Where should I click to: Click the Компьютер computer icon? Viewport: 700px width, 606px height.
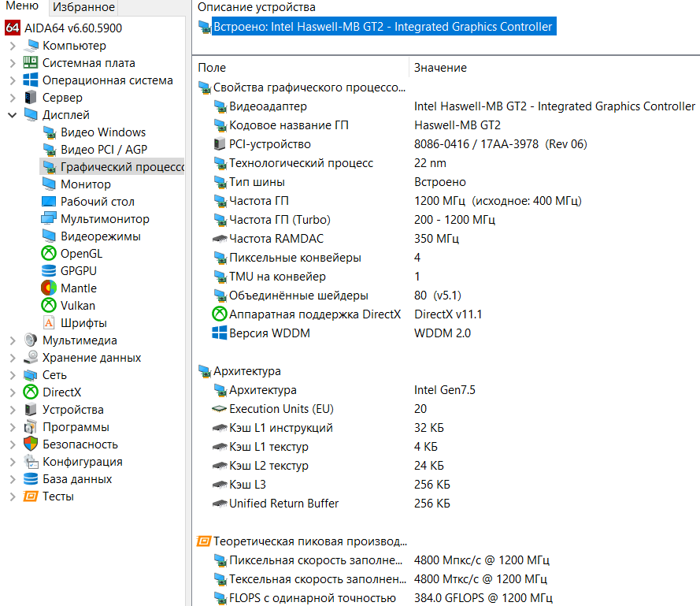tap(31, 45)
